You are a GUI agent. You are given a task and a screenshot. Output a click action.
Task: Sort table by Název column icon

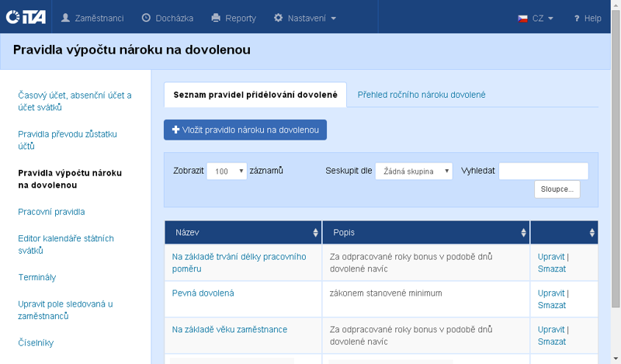(315, 233)
